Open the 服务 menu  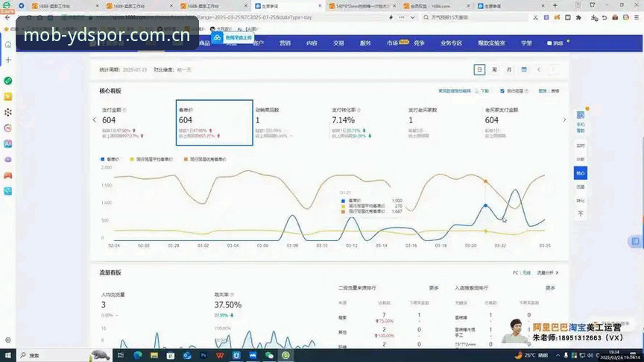[x=365, y=43]
